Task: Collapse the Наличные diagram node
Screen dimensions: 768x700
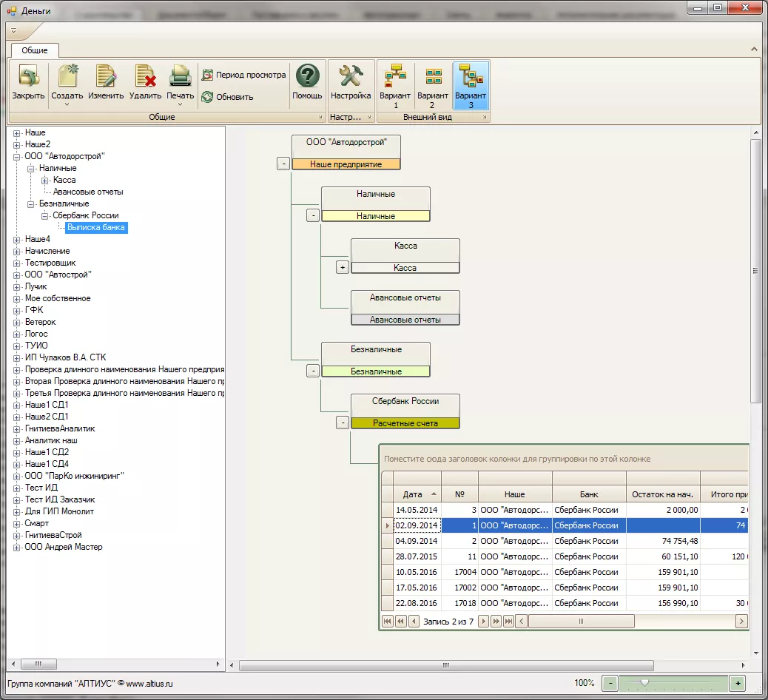Action: click(x=312, y=215)
